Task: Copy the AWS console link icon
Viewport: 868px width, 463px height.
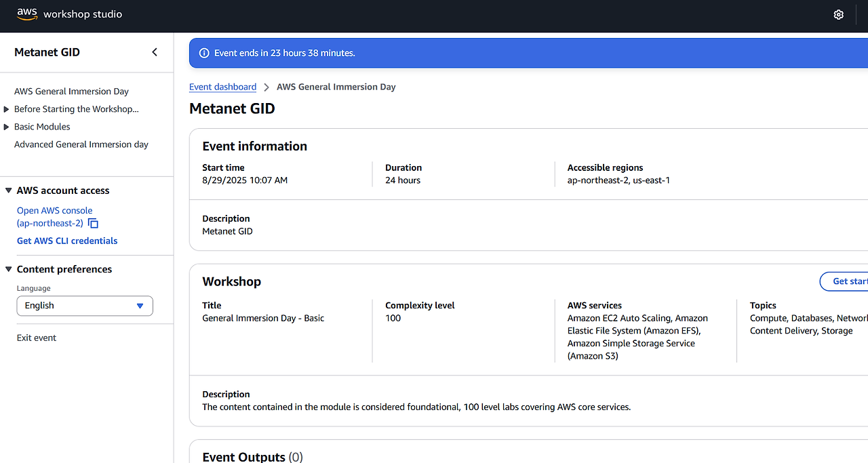Action: 94,224
